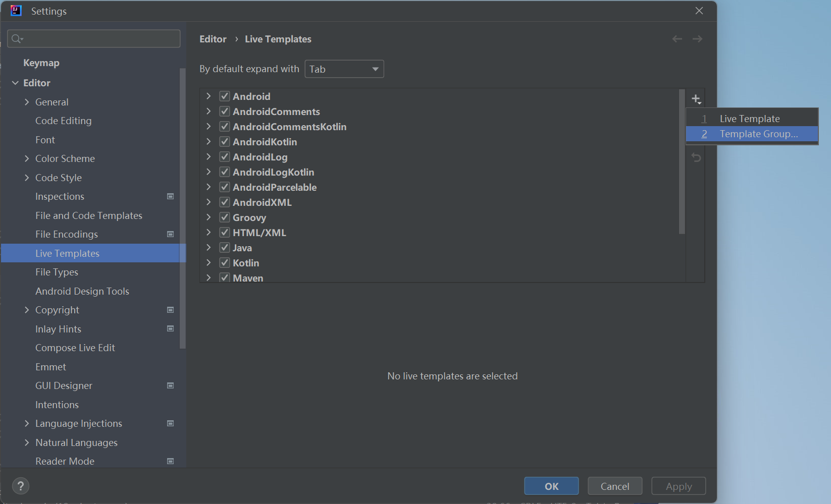Expand the Android template group
The width and height of the screenshot is (831, 504).
click(209, 96)
